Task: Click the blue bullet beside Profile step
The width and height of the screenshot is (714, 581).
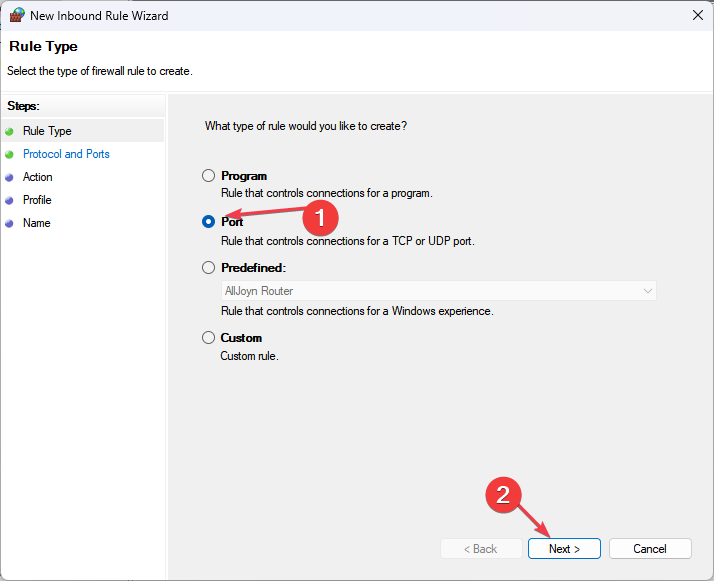Action: 10,200
